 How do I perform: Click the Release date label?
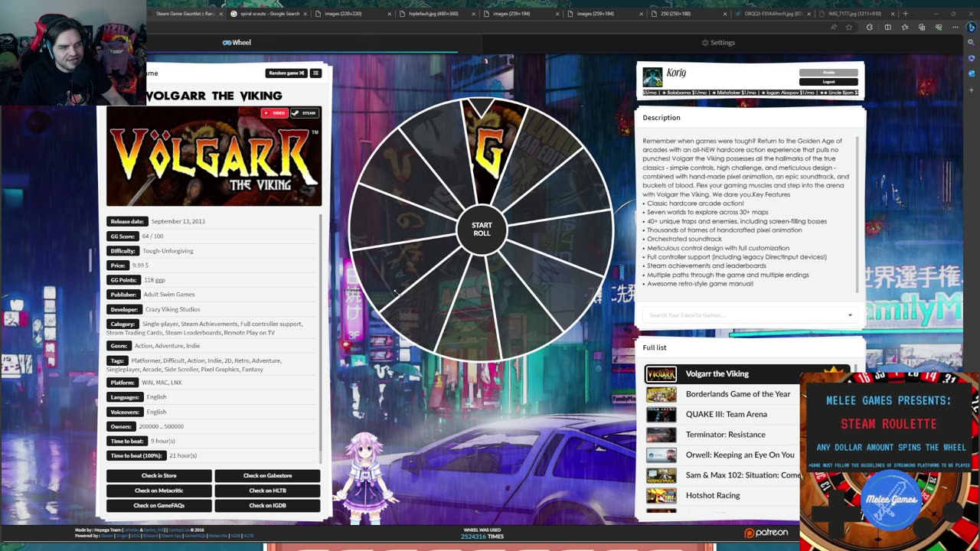tap(127, 221)
